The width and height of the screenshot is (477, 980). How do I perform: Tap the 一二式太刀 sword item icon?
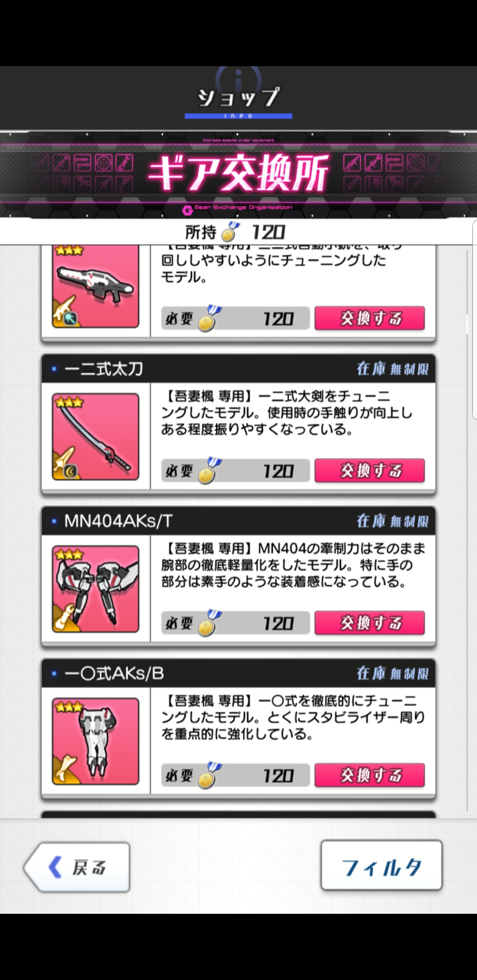click(95, 437)
